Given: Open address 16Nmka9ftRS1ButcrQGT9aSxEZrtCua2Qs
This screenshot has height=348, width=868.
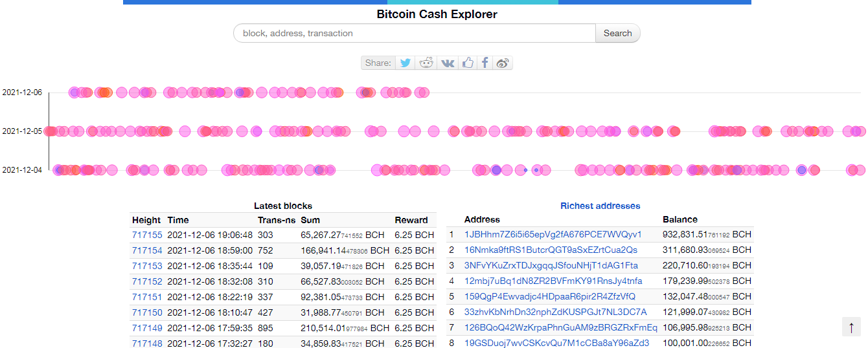Looking at the screenshot, I should [551, 250].
